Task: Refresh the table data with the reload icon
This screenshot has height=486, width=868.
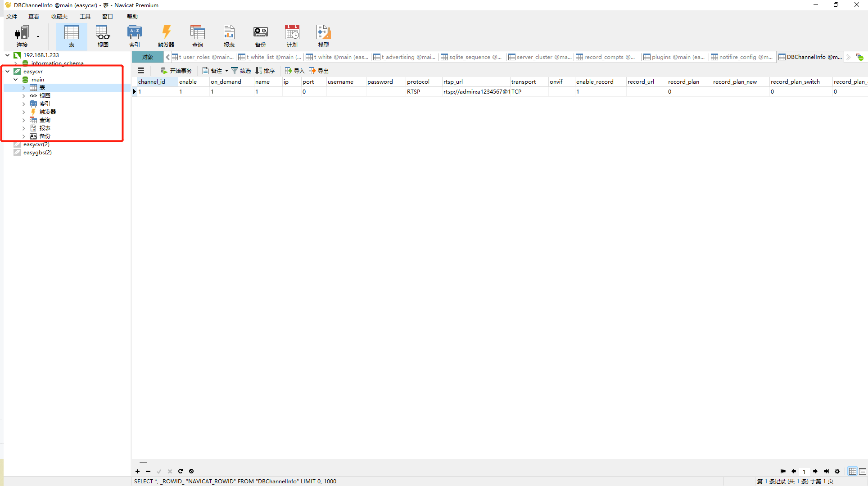Action: point(181,471)
